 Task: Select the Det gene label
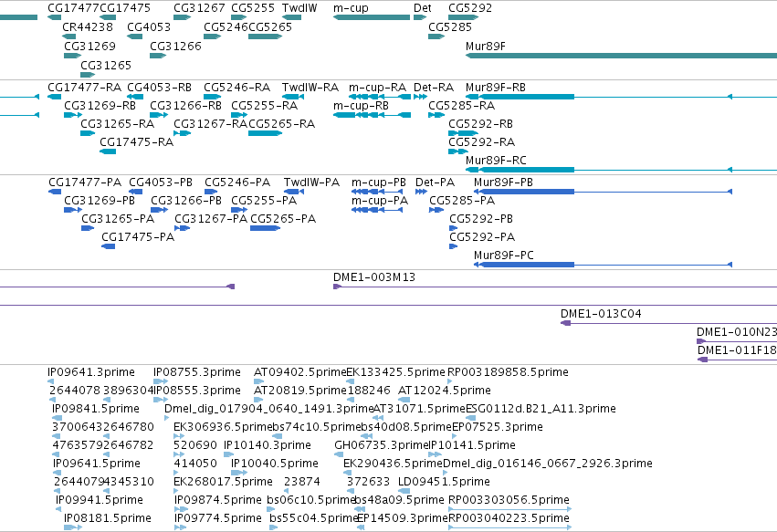tap(422, 8)
